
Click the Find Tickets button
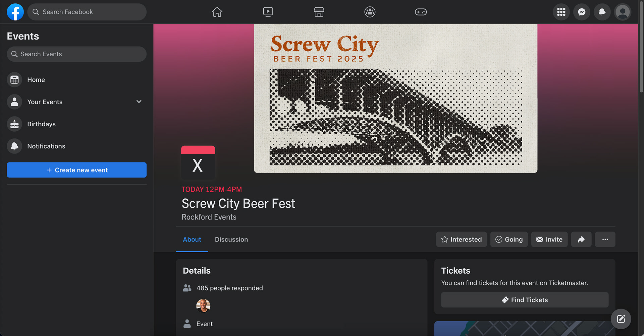(525, 300)
